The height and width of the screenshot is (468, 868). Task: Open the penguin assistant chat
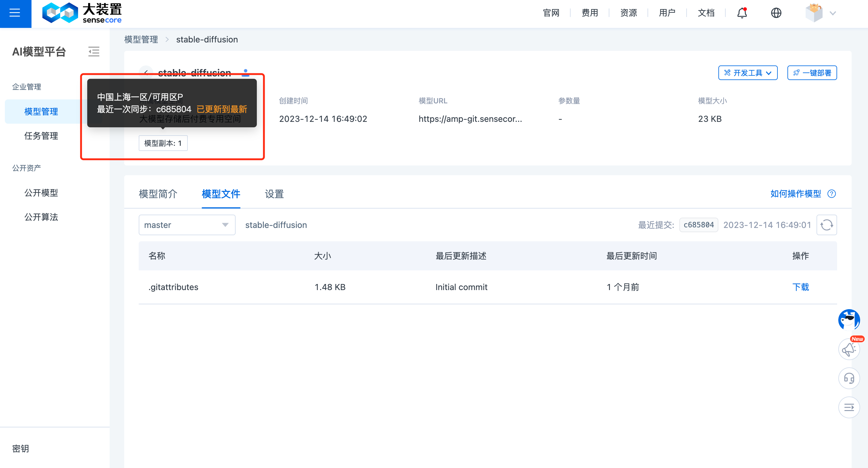pyautogui.click(x=849, y=319)
